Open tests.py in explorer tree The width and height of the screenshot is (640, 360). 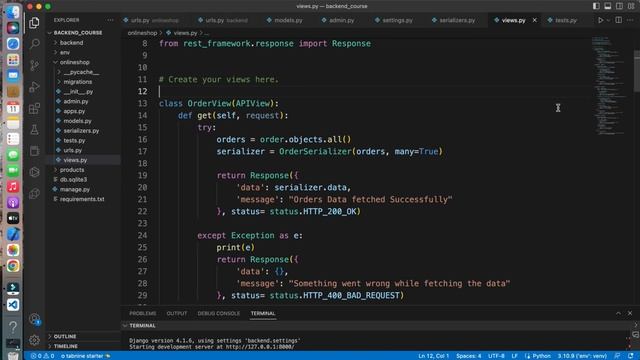[74, 140]
